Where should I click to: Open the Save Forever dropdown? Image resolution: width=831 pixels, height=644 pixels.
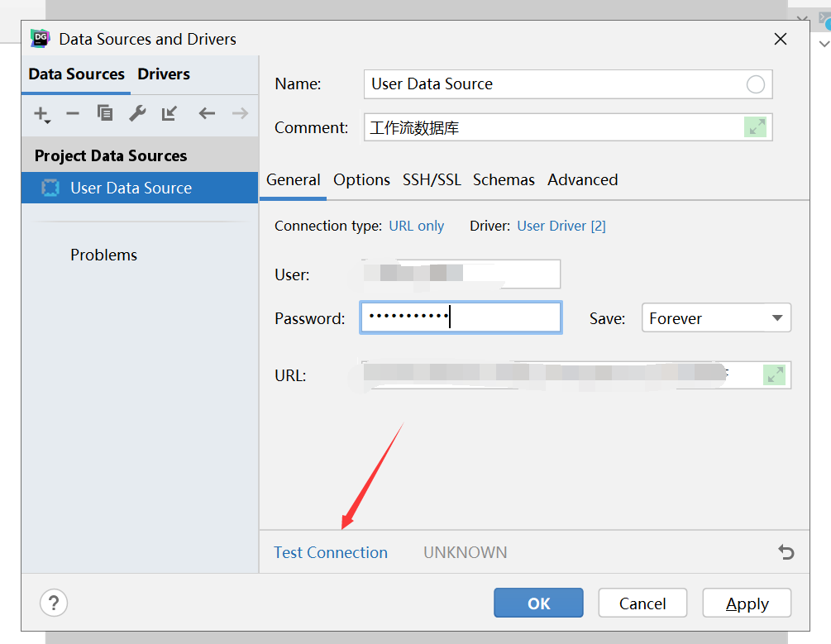[717, 318]
